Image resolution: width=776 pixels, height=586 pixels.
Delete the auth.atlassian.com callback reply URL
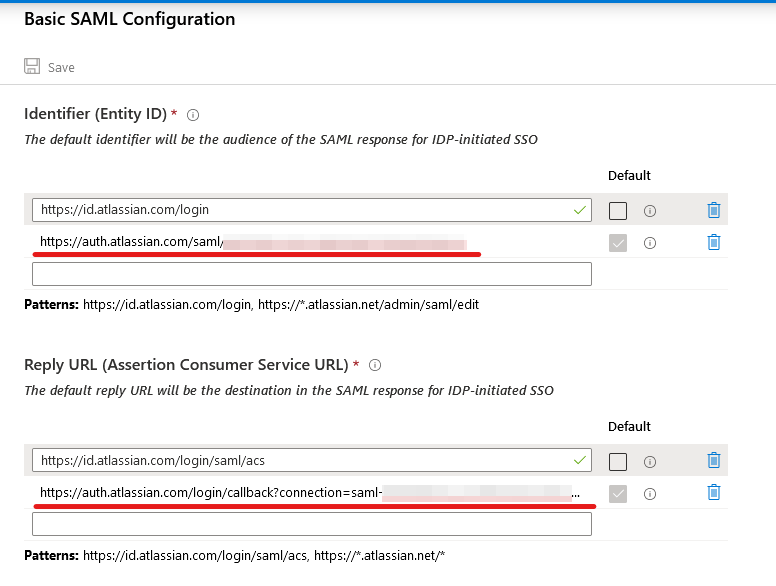coord(713,492)
